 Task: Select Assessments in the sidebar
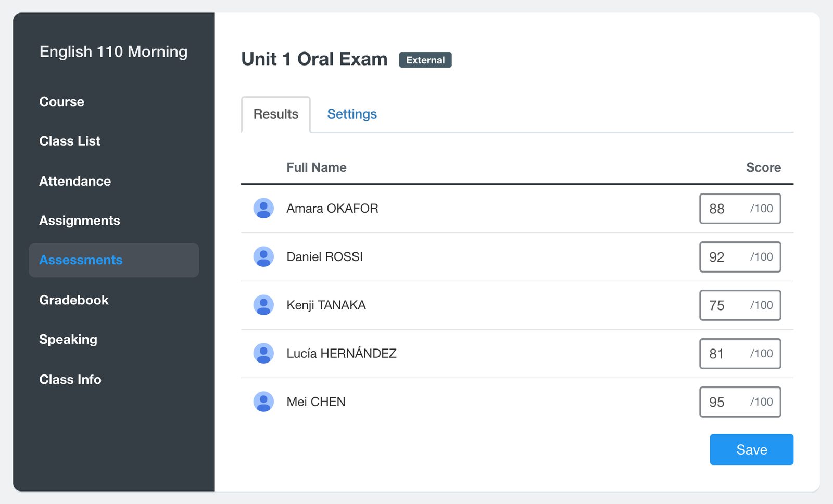point(114,260)
